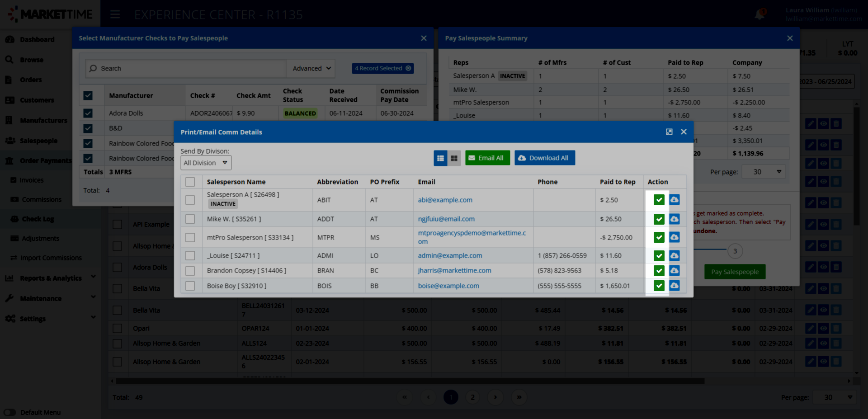Click step 3 circle in Pay Salespeople Summary
This screenshot has height=419, width=868.
coord(735,251)
